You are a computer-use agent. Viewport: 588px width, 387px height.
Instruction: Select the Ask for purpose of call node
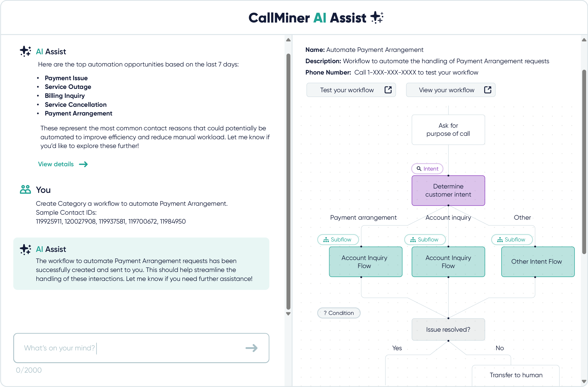(448, 130)
